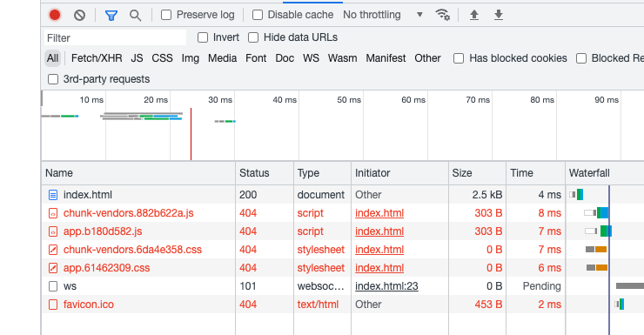The width and height of the screenshot is (644, 335).
Task: Select the chunk-vendors.882b622a.js request
Action: (x=128, y=213)
